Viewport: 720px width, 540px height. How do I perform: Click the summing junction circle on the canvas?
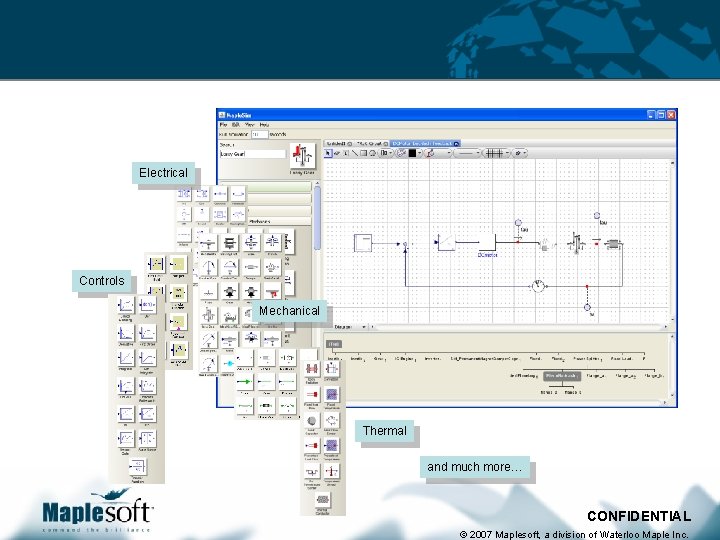click(x=405, y=245)
